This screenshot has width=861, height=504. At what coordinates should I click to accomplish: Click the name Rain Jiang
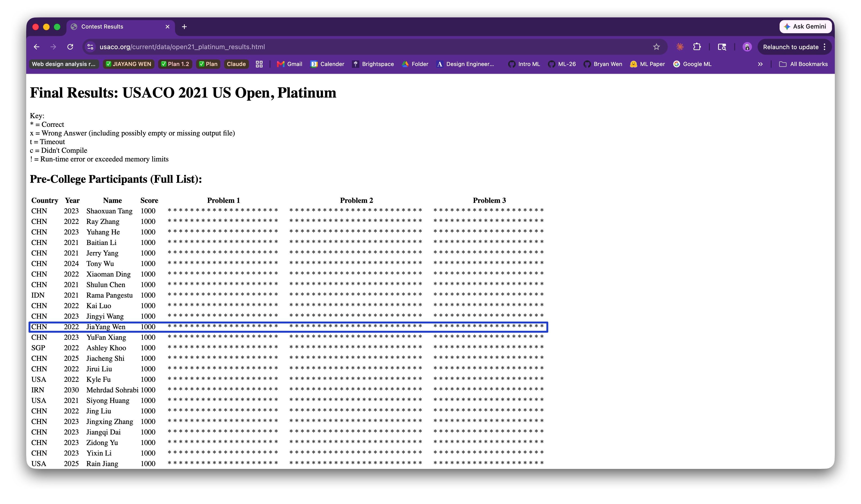click(102, 464)
